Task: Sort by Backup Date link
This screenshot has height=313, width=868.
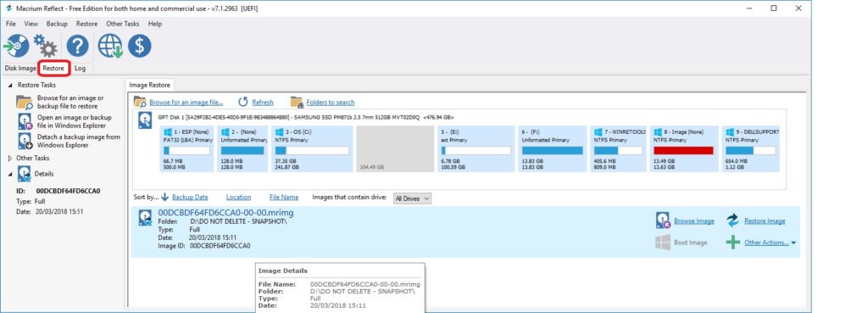Action: (x=190, y=198)
